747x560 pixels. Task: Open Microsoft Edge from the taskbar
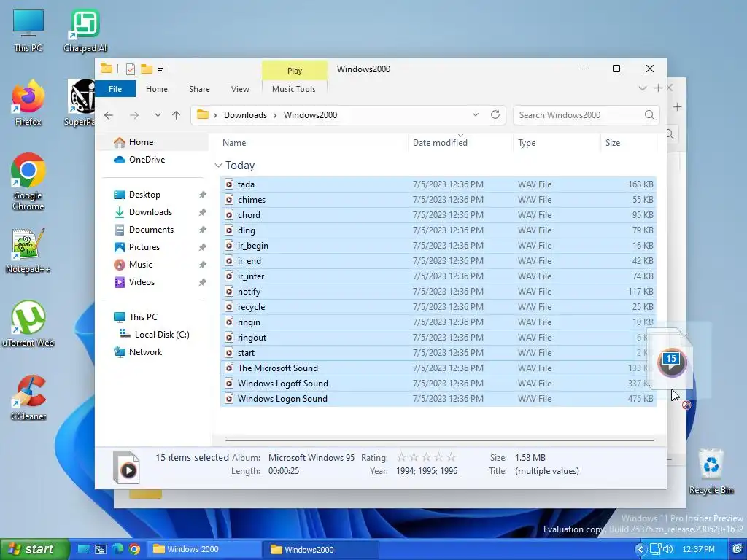[117, 549]
